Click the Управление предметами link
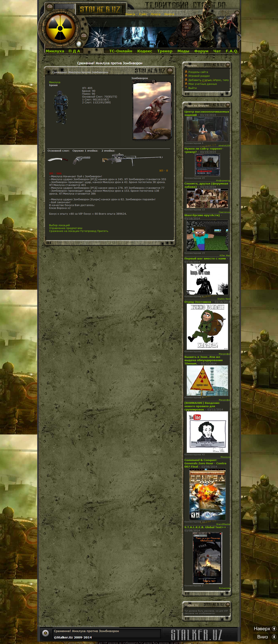Viewport: 278px width, 644px height. (66, 228)
